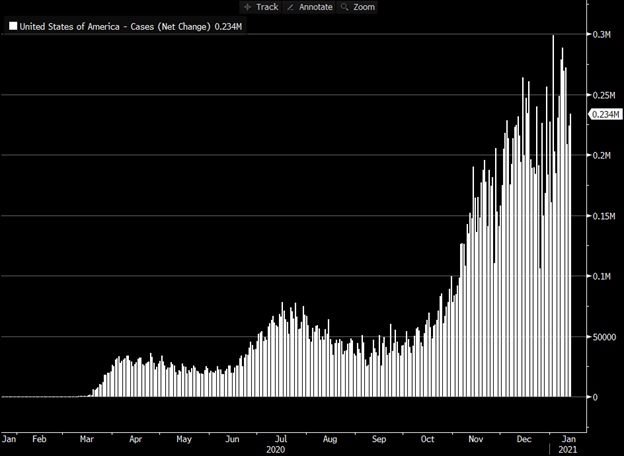This screenshot has height=456, width=624.
Task: Select the Feb month on the time axis
Action: [38, 438]
